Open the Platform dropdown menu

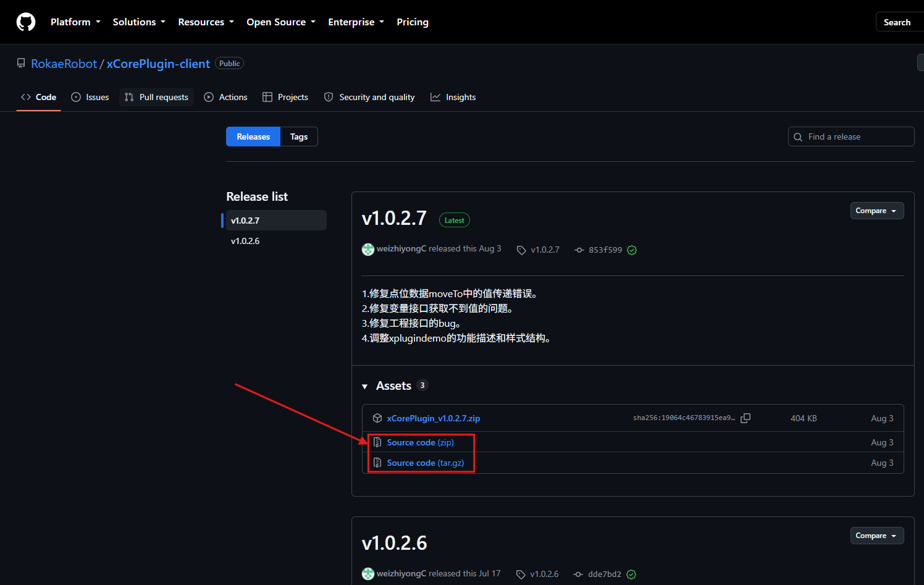[75, 22]
